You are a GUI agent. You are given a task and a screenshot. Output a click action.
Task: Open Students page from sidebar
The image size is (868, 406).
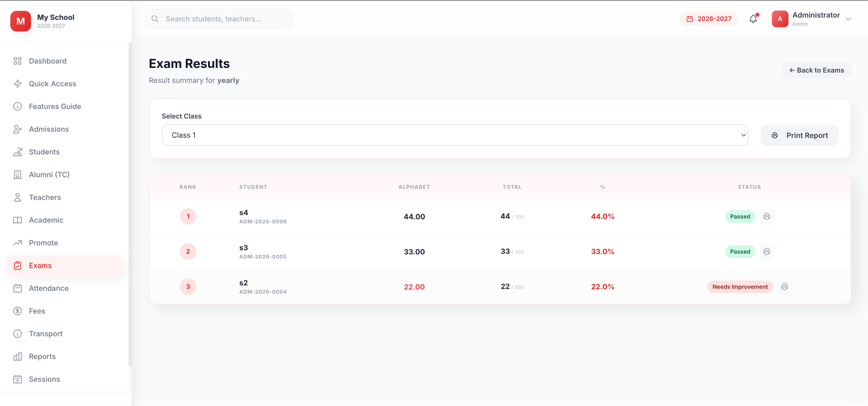tap(44, 152)
